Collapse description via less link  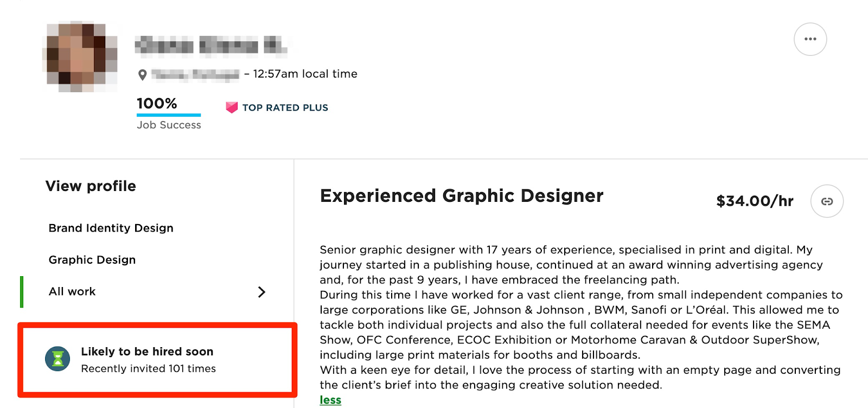(x=330, y=400)
